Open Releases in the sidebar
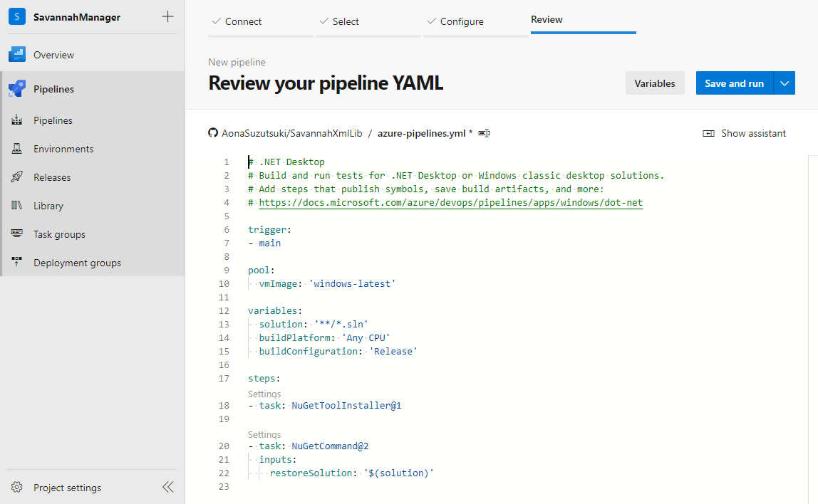 pos(52,177)
